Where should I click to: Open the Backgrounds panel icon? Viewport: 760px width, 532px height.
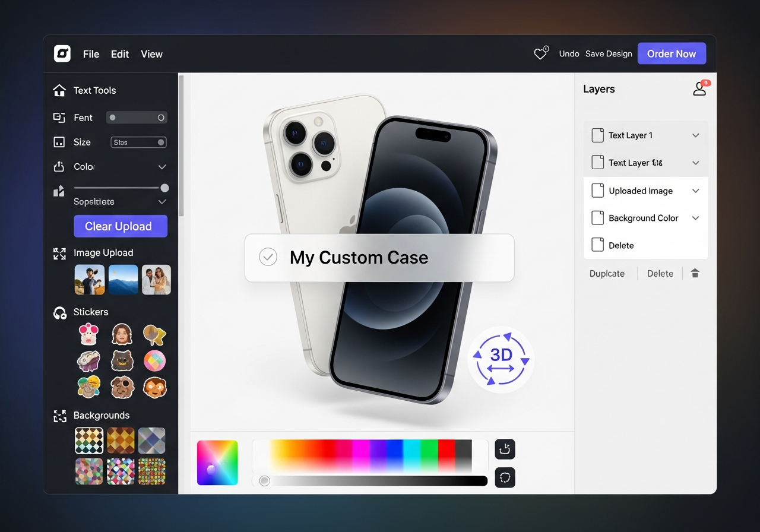pyautogui.click(x=59, y=416)
